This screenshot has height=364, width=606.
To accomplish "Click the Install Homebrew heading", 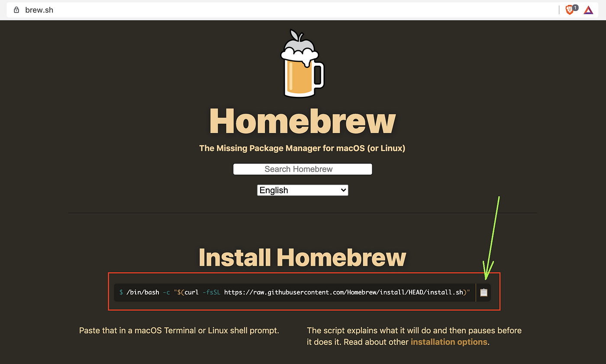I will [303, 258].
